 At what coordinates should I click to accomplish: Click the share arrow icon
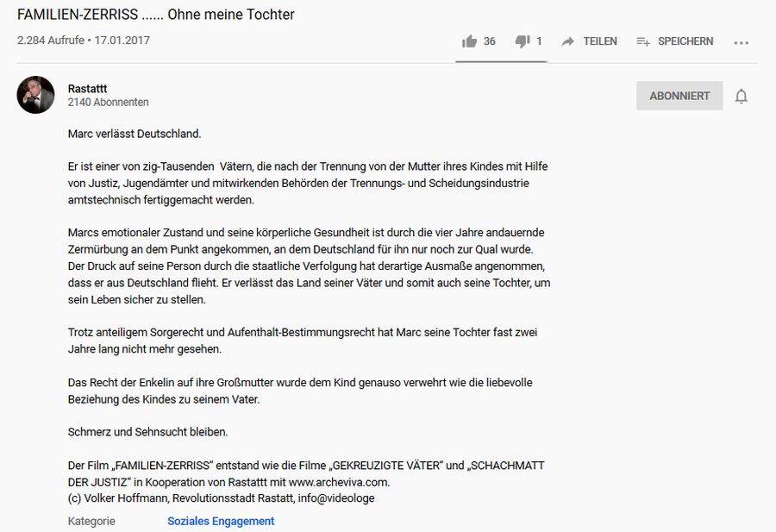(x=567, y=41)
